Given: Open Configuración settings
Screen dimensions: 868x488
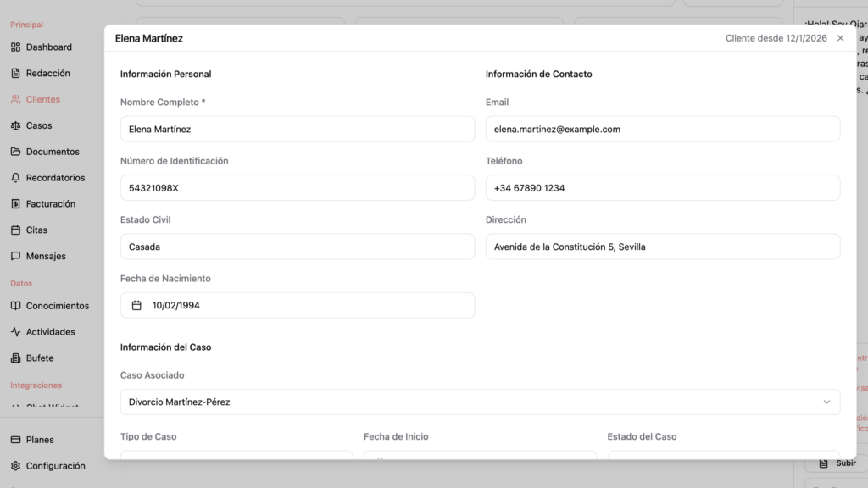Looking at the screenshot, I should click(55, 466).
